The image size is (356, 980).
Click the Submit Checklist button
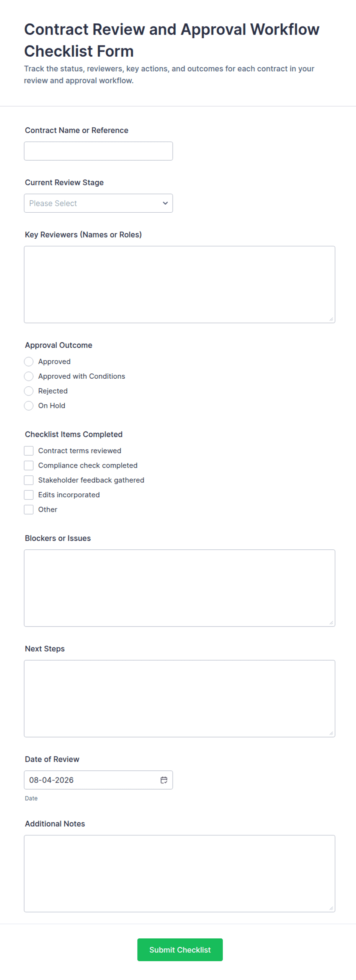(180, 949)
